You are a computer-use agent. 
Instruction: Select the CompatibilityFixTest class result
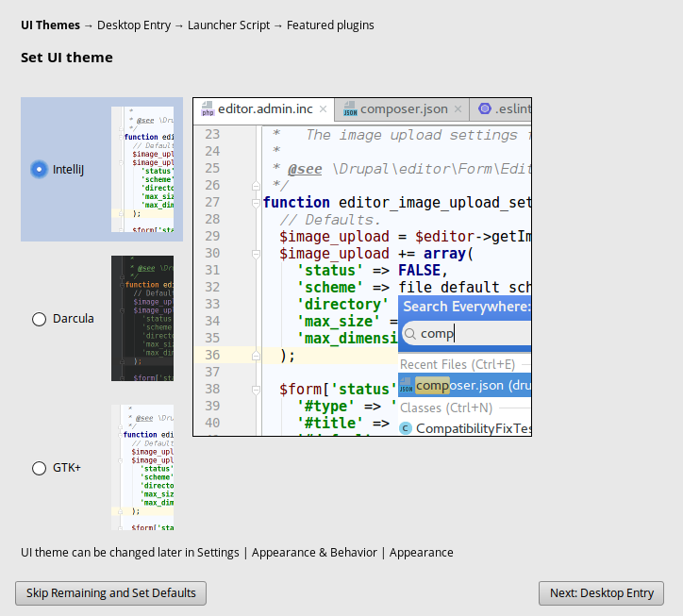(465, 428)
